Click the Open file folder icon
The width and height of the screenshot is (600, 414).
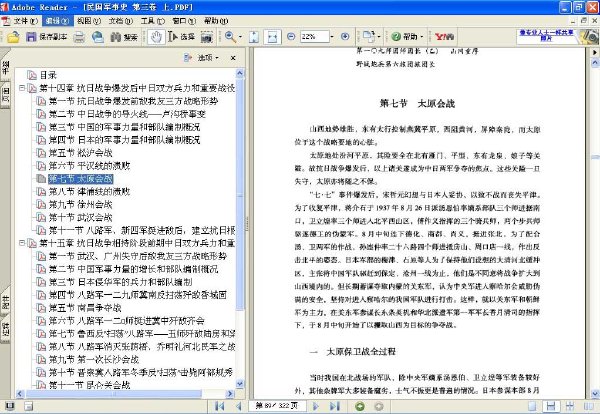pos(13,37)
